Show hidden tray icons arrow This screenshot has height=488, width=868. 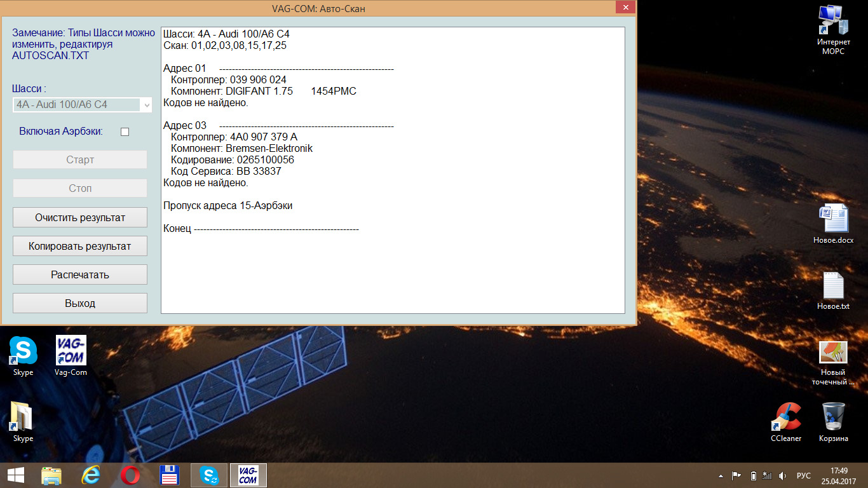[721, 475]
